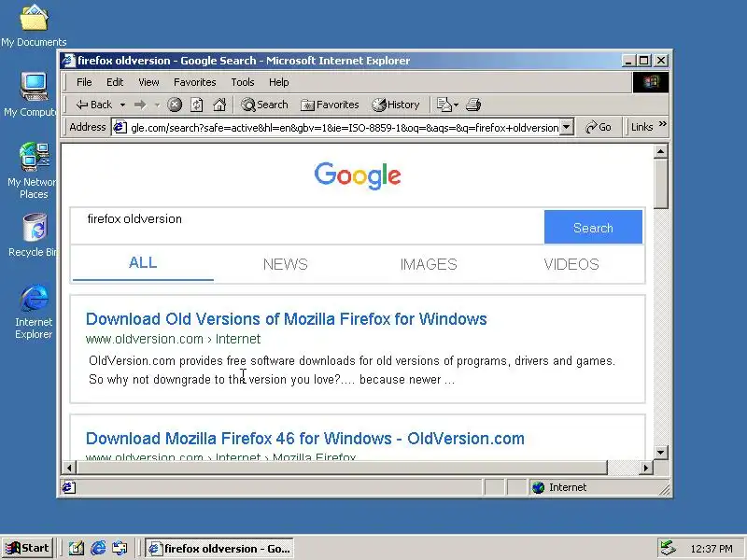Click the vertical scrollbar down arrow
The width and height of the screenshot is (747, 560).
click(660, 453)
